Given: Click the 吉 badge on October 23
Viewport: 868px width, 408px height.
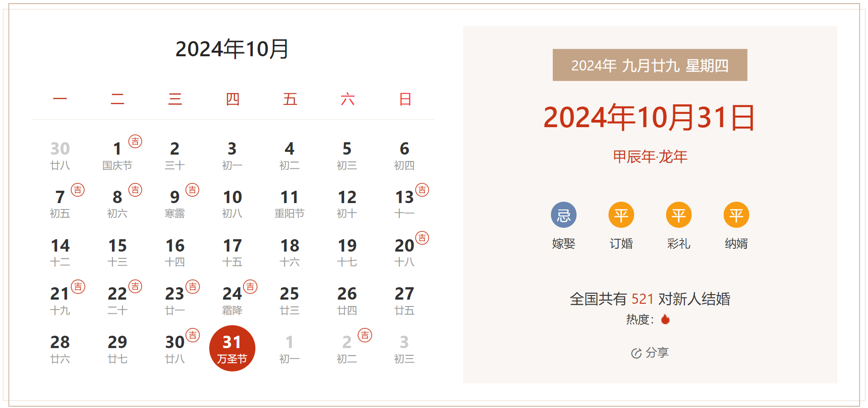Looking at the screenshot, I should (x=193, y=287).
